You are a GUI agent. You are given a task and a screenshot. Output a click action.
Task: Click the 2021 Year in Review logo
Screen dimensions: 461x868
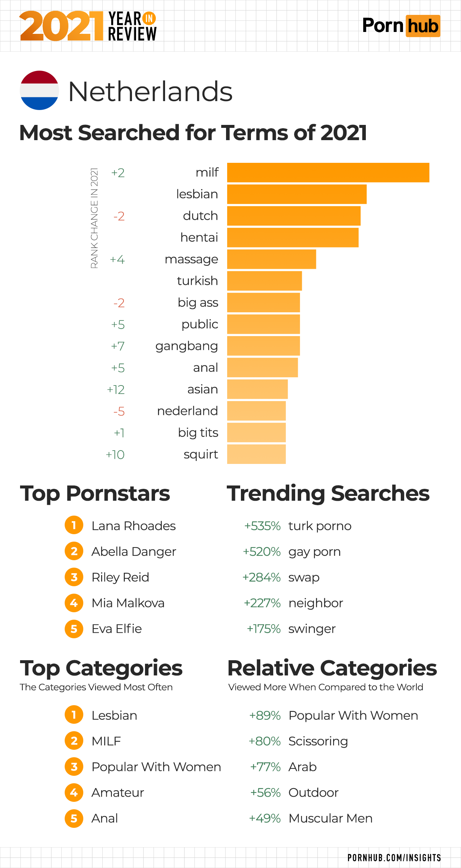88,26
